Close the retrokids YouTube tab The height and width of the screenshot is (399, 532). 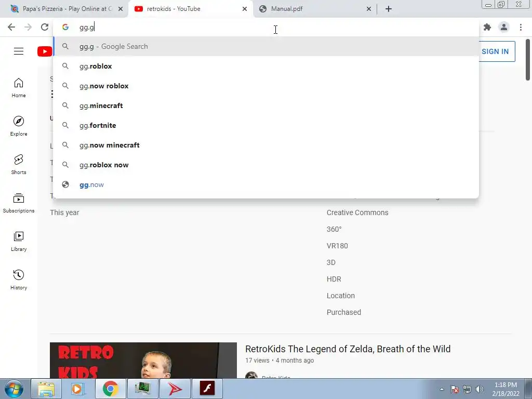pyautogui.click(x=245, y=9)
